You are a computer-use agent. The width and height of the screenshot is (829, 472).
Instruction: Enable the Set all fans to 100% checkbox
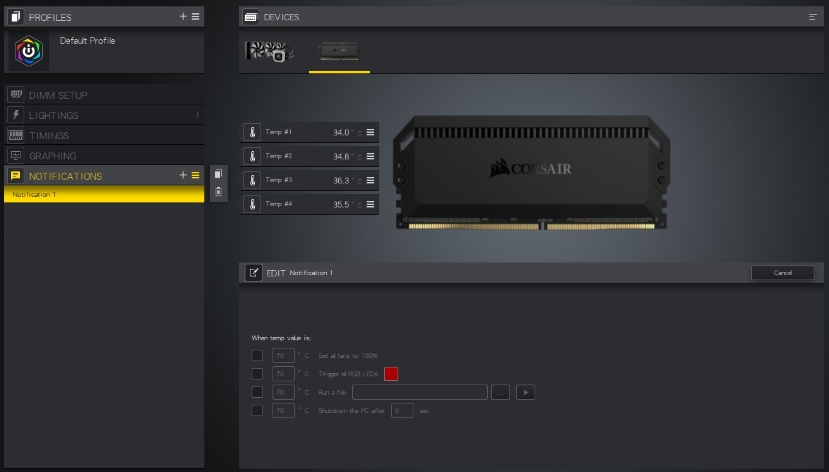coord(257,355)
